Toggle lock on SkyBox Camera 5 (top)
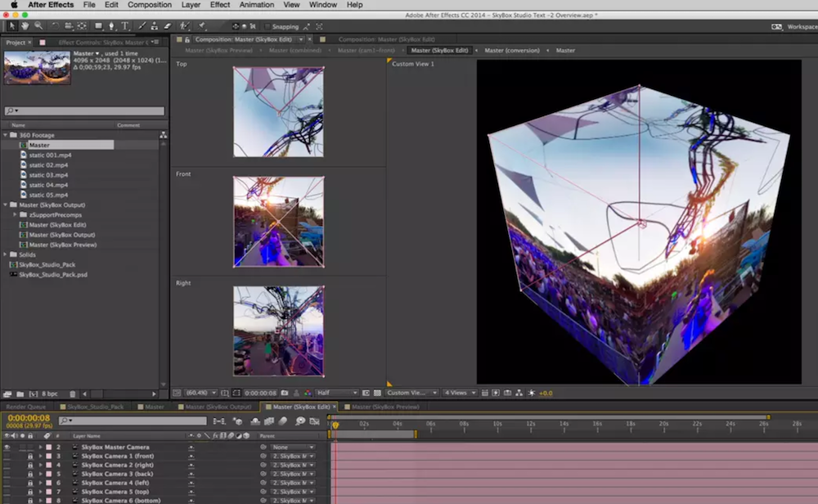Viewport: 818px width, 504px height. pyautogui.click(x=30, y=492)
